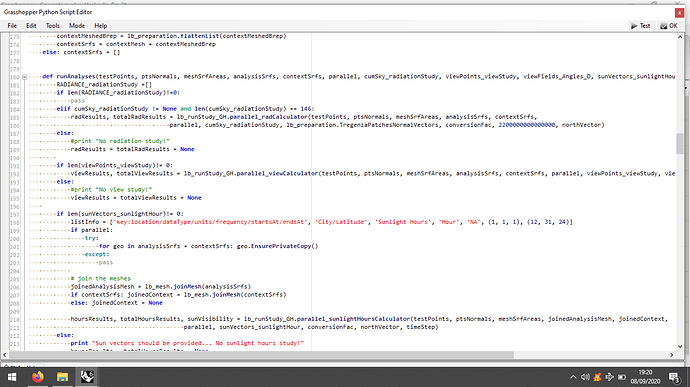Open the File menu
The image size is (690, 387).
pos(12,26)
